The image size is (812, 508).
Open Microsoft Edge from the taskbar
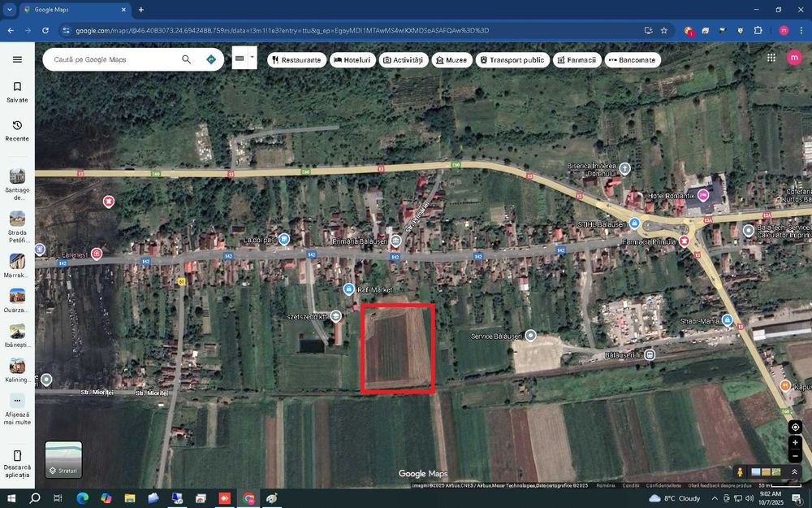pos(82,498)
